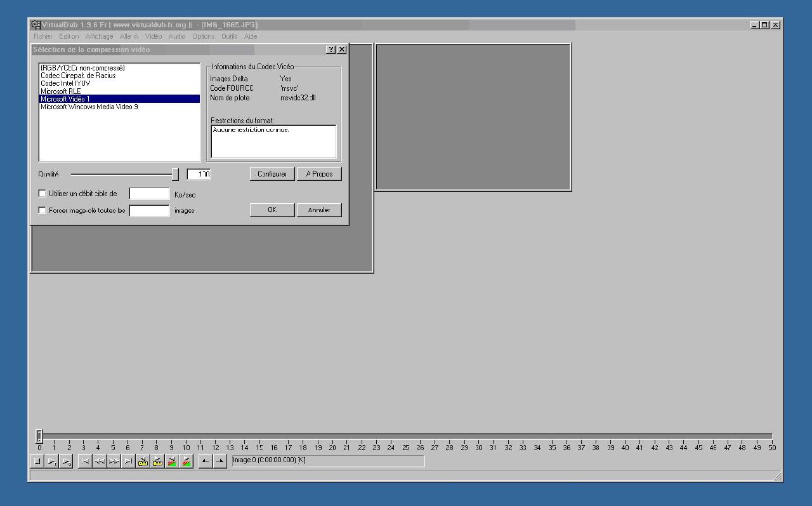Image resolution: width=812 pixels, height=506 pixels.
Task: Select the Intel IYUV codec entry
Action: 119,83
